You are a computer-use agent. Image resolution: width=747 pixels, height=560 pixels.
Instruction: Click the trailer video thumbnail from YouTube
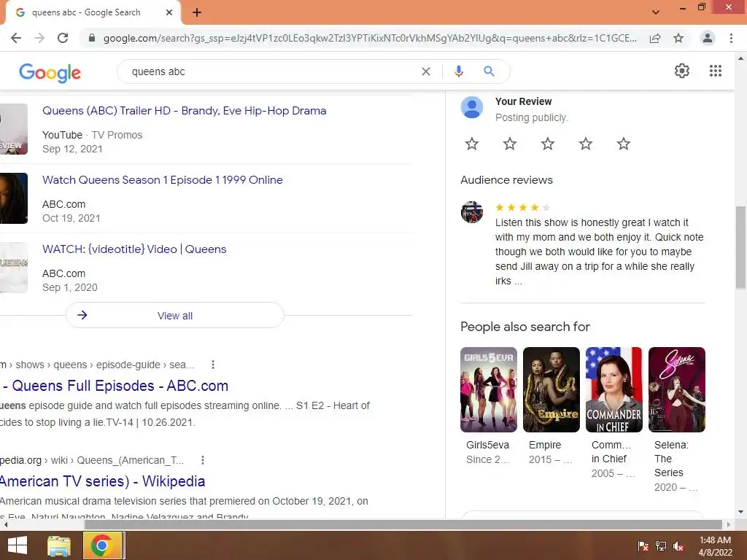pos(14,129)
